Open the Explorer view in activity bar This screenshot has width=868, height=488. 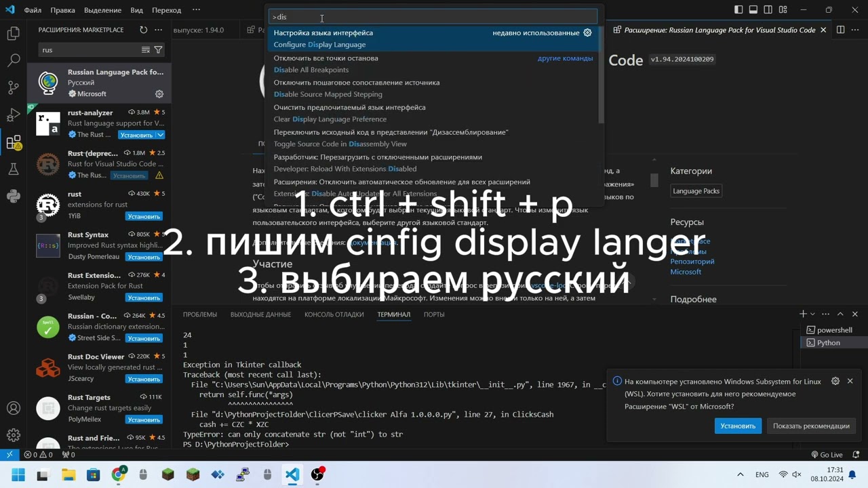coord(14,33)
